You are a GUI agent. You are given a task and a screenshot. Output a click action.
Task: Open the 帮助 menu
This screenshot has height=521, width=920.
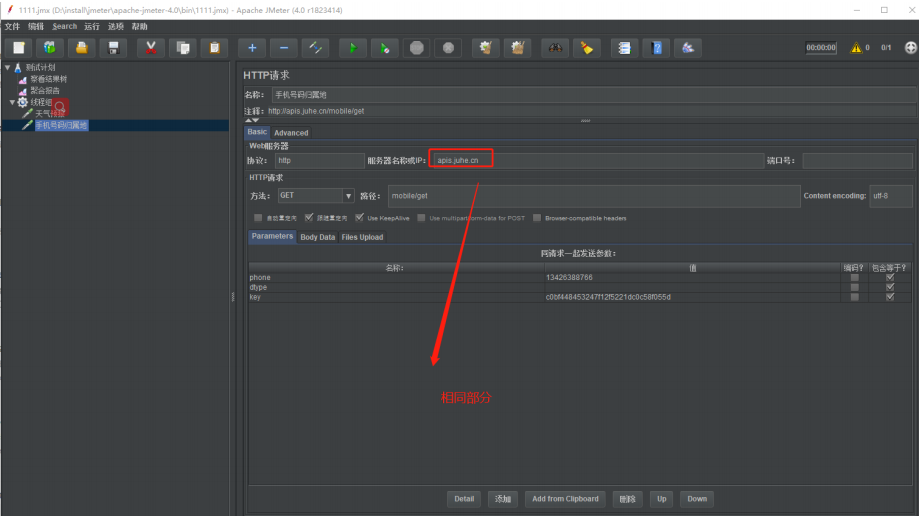[x=140, y=26]
